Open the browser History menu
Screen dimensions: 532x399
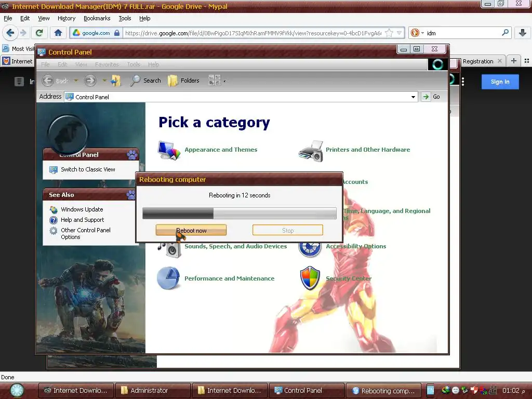click(66, 18)
